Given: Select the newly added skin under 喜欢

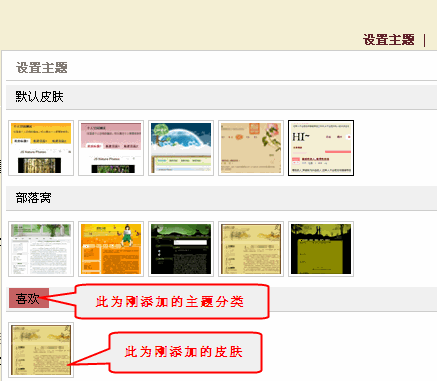Looking at the screenshot, I should 41,350.
